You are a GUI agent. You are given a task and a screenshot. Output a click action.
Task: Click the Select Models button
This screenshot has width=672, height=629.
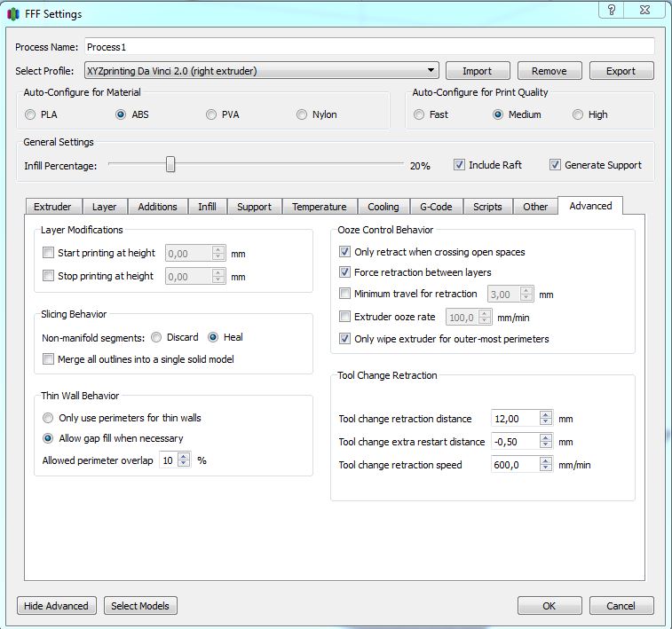pos(140,606)
